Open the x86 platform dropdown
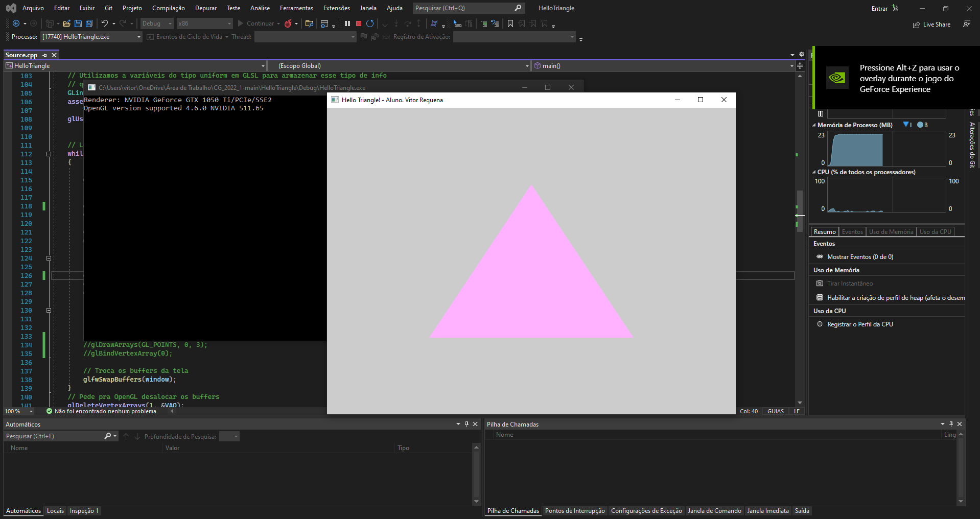 click(204, 23)
